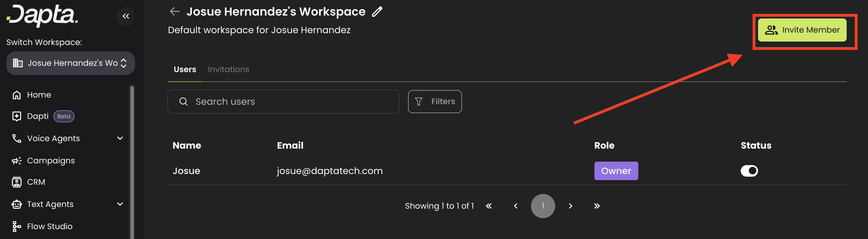Click the sidebar vertical scrollbar

click(132, 162)
